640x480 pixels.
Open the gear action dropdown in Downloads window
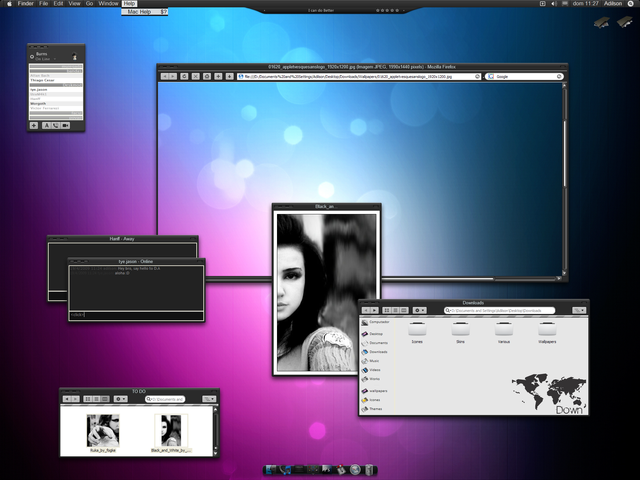pos(421,310)
